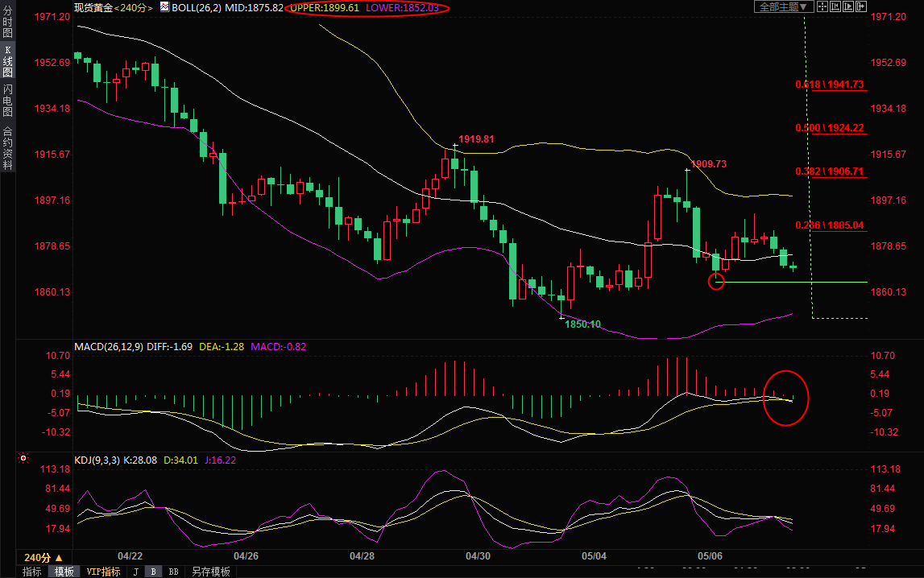Click the <240分> period label in chart title
The image size is (924, 578).
point(133,7)
